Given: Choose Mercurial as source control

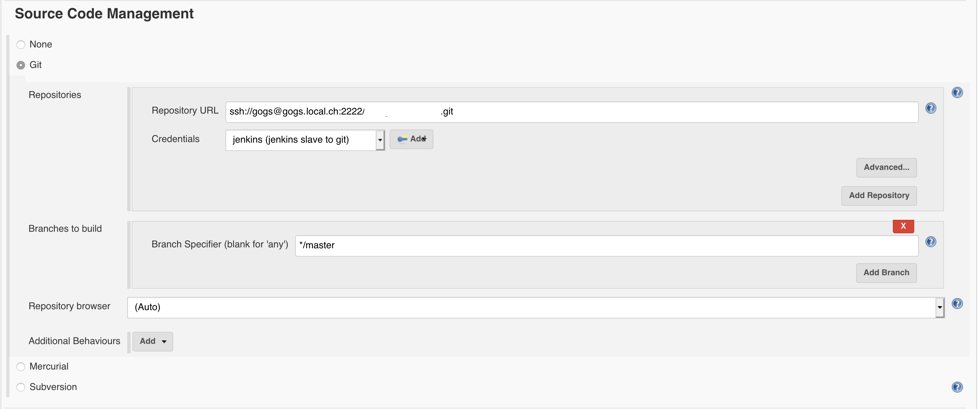Looking at the screenshot, I should pos(21,367).
